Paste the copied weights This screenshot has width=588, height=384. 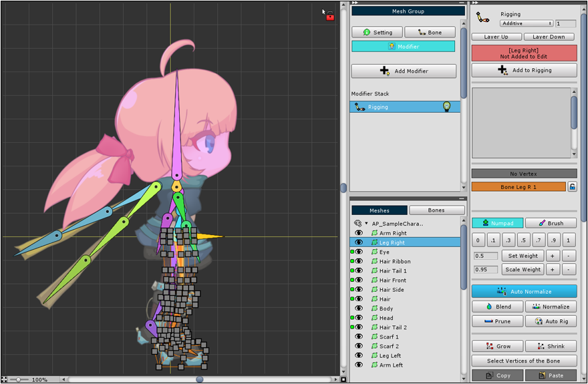coord(551,375)
